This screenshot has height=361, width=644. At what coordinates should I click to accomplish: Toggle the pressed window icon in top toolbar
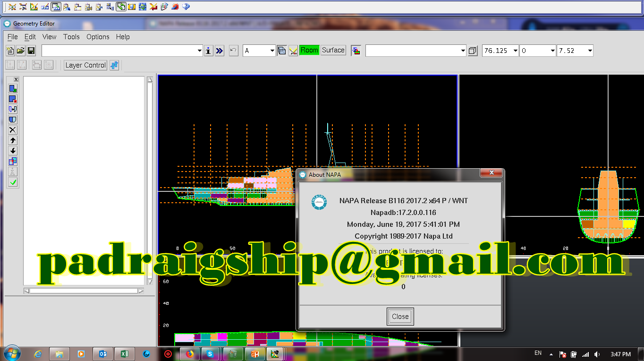click(x=56, y=7)
